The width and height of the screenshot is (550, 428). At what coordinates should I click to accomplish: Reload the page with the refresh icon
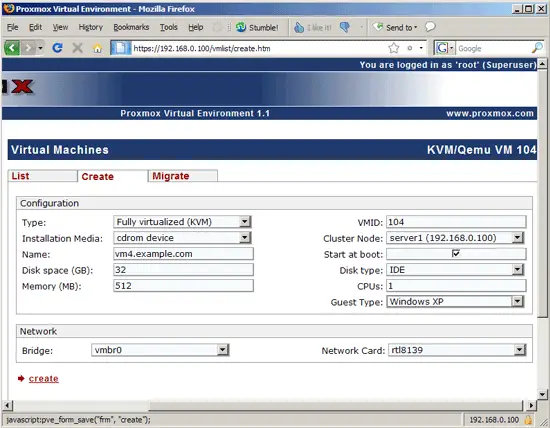coord(57,48)
